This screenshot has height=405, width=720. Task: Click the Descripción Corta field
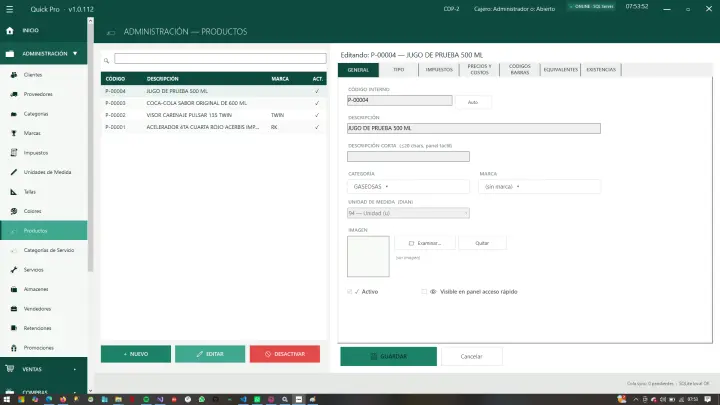408,157
